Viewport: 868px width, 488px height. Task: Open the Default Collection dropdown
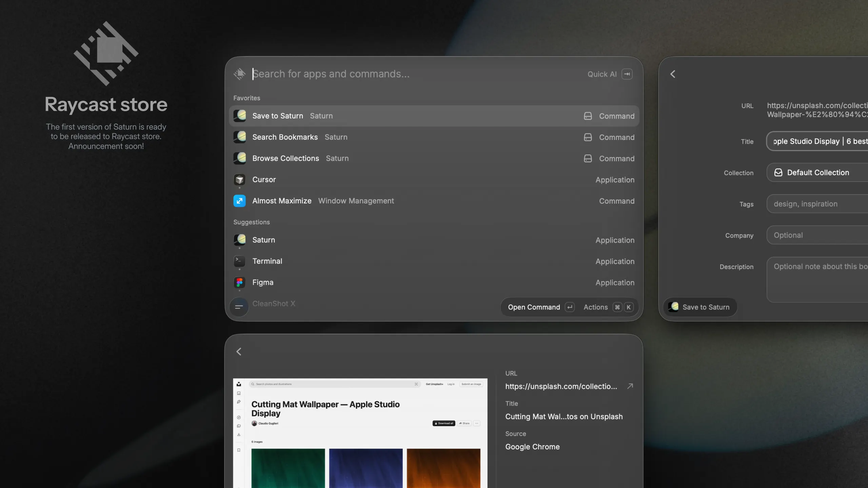coord(817,172)
